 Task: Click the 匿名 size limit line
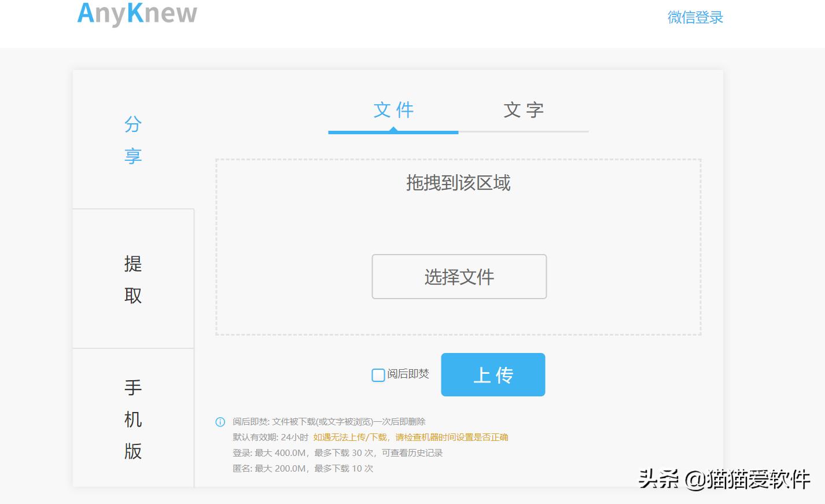point(303,469)
